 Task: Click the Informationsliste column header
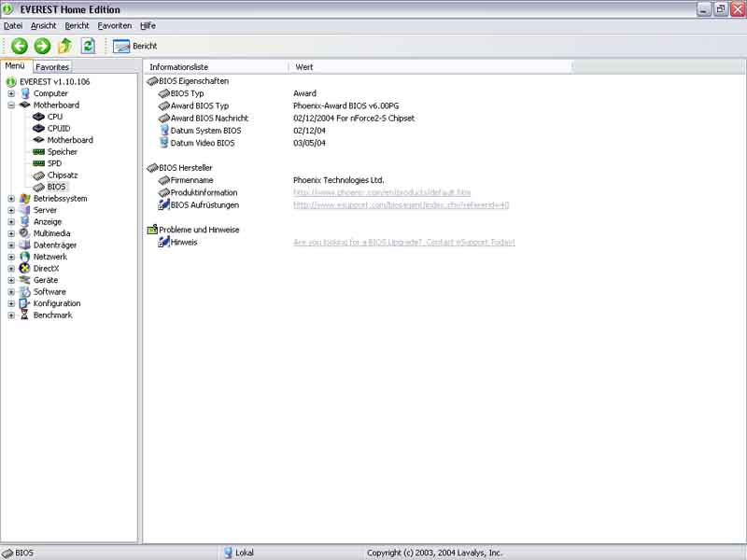[x=217, y=67]
